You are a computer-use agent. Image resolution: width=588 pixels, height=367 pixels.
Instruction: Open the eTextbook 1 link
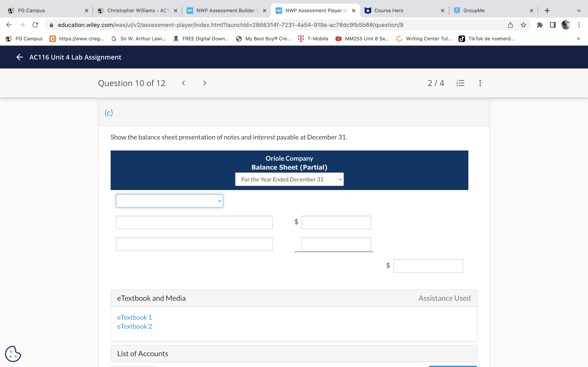pyautogui.click(x=134, y=317)
